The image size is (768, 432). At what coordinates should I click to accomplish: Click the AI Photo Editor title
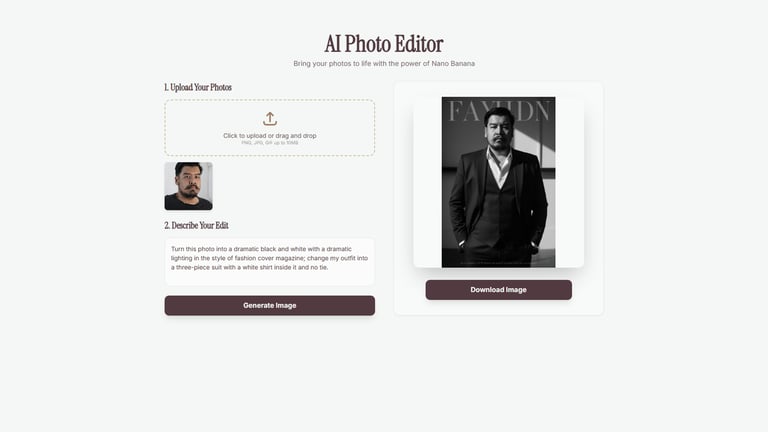coord(384,44)
